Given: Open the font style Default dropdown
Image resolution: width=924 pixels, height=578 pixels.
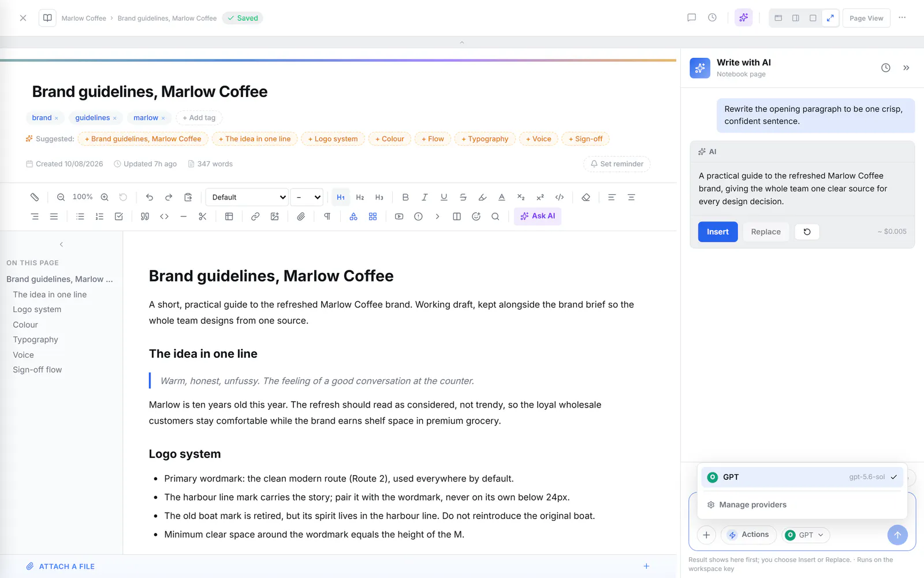Looking at the screenshot, I should point(247,197).
